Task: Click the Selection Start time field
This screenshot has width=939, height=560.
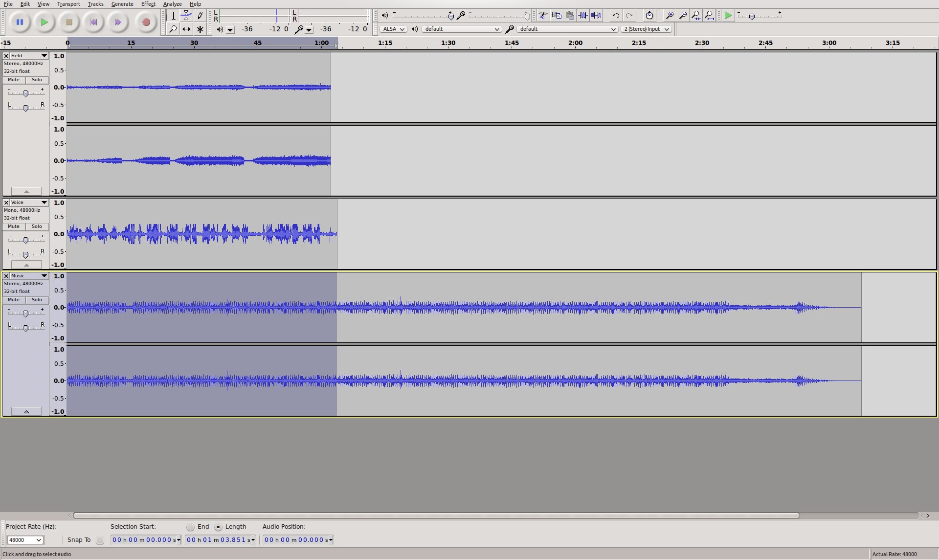Action: [146, 540]
